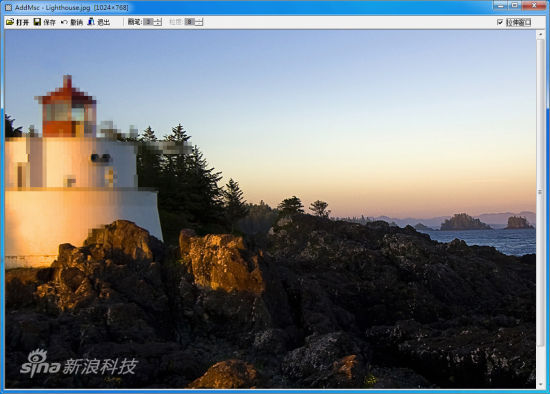
Task: Click the vertical scrollbar up arrow
Action: coord(540,34)
